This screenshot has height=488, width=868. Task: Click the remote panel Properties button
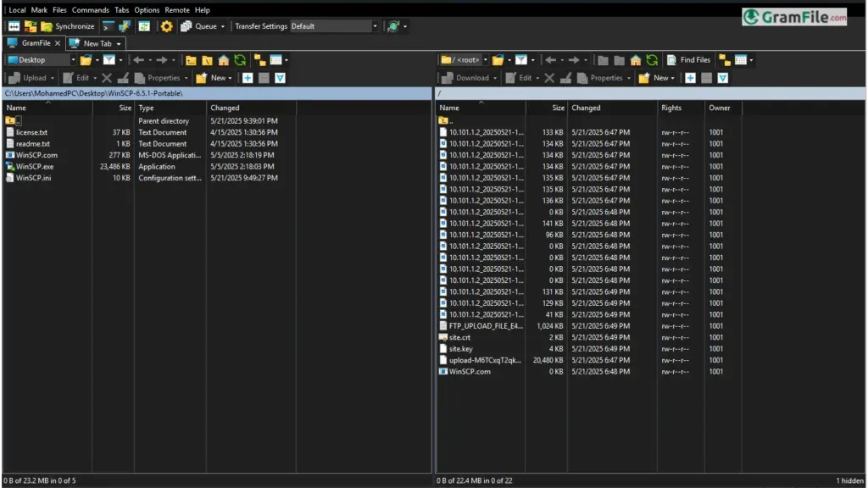click(601, 78)
